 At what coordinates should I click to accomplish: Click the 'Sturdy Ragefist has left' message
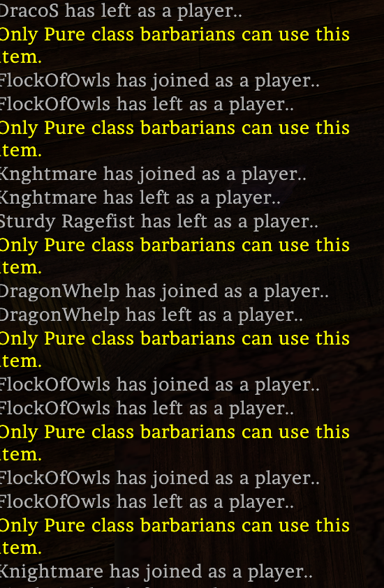point(159,221)
